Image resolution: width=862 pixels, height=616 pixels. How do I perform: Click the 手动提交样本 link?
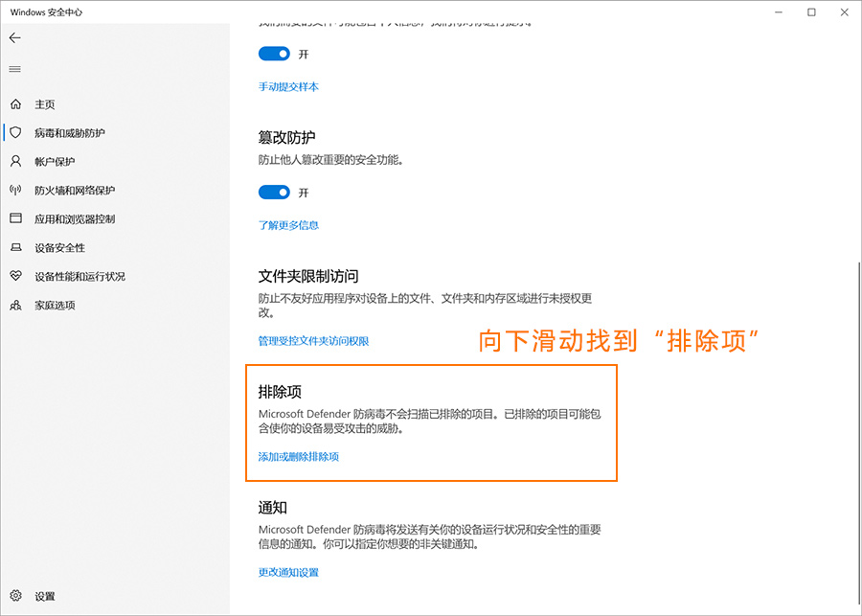coord(288,87)
